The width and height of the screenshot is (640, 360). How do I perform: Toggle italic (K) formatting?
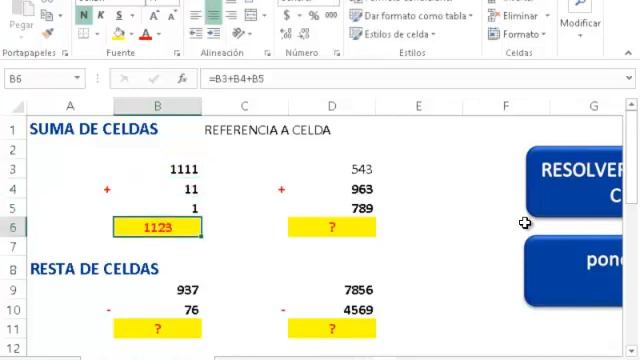(x=101, y=16)
